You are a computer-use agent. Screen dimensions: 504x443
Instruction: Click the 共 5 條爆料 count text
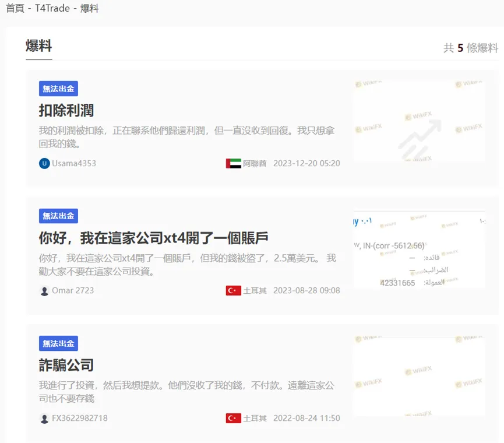coord(471,48)
